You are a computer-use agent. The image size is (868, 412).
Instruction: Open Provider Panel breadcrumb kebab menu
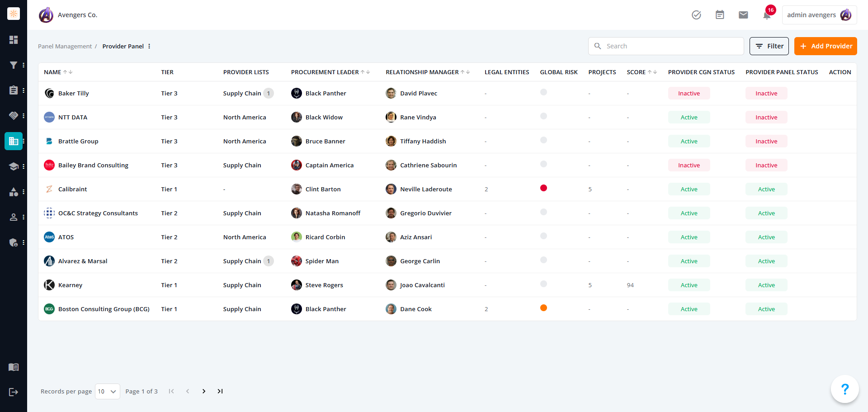coord(149,46)
